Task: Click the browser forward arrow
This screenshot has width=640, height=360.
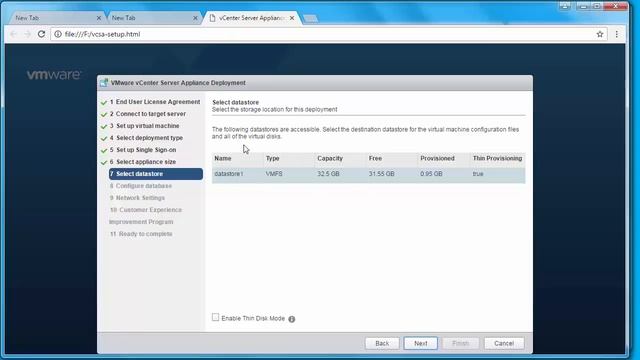Action: 27,34
